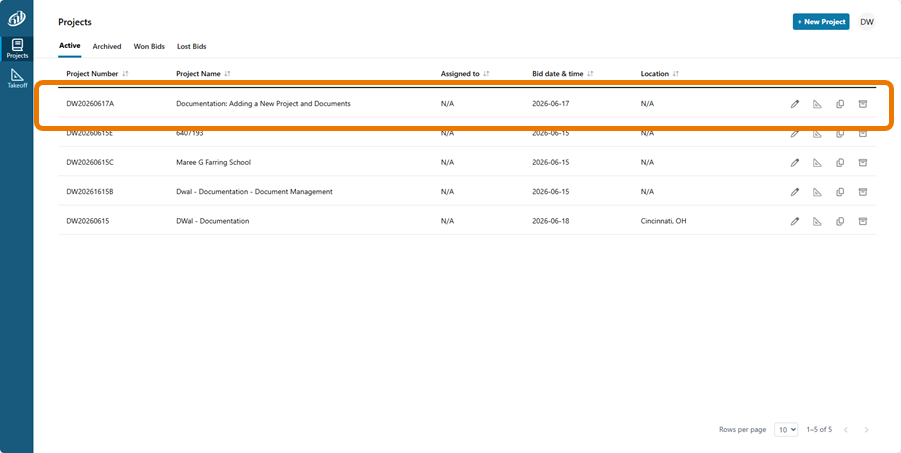
Task: Click the + New Project button
Action: (x=821, y=22)
